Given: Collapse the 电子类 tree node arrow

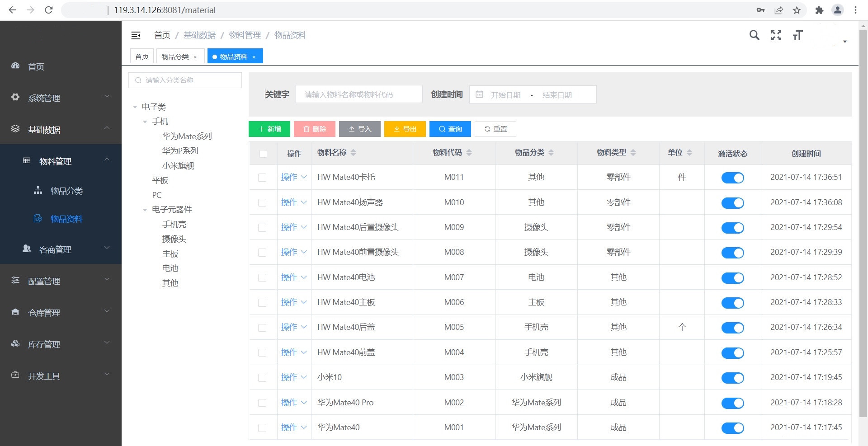Looking at the screenshot, I should (135, 107).
